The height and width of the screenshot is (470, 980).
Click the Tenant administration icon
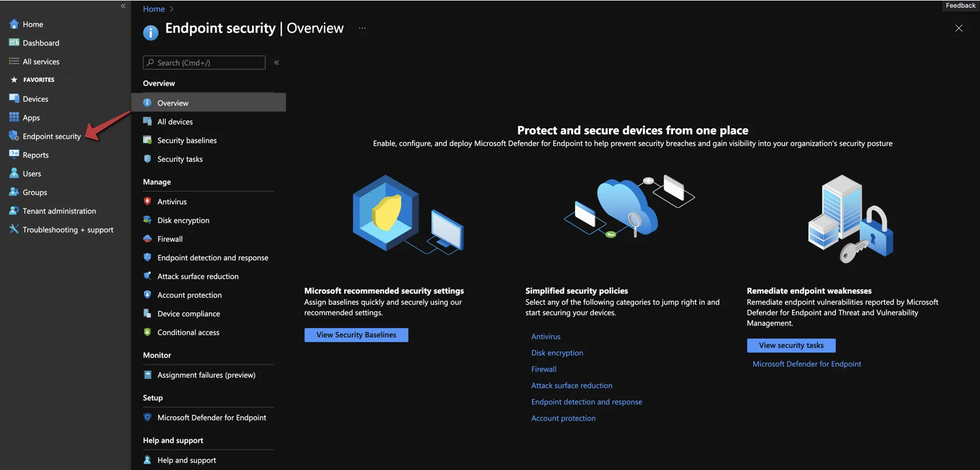[x=14, y=211]
